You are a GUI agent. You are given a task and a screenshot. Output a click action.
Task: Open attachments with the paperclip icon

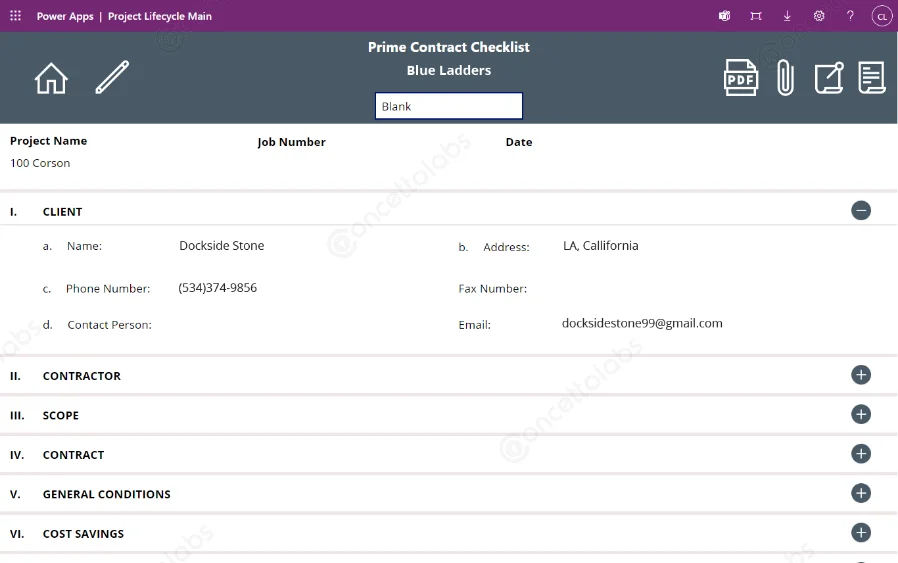(785, 78)
